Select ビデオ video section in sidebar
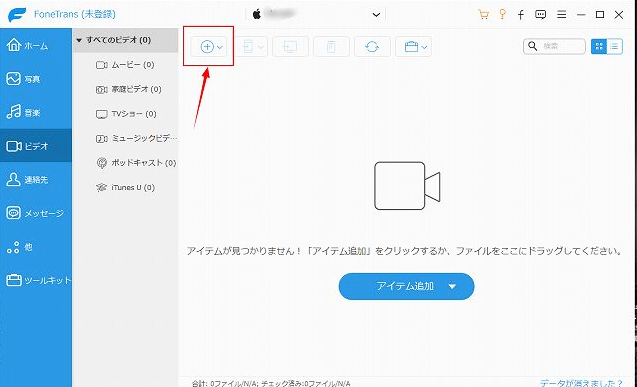This screenshot has width=637, height=387. [x=36, y=146]
